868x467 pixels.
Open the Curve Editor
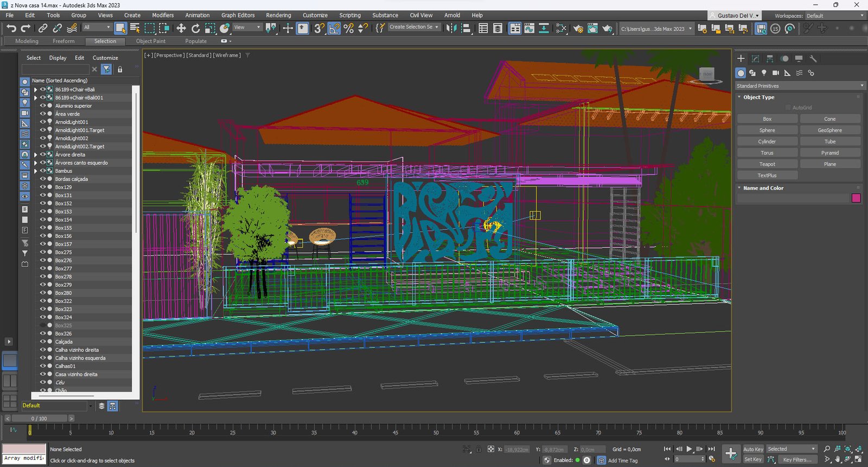(x=529, y=28)
